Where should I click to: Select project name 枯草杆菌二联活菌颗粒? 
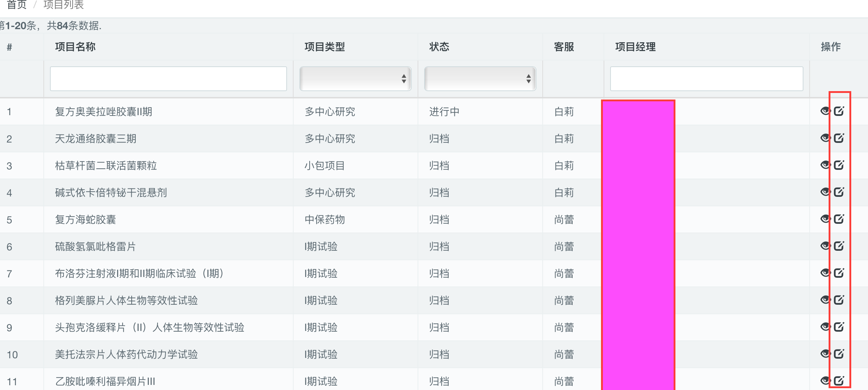pyautogui.click(x=106, y=165)
